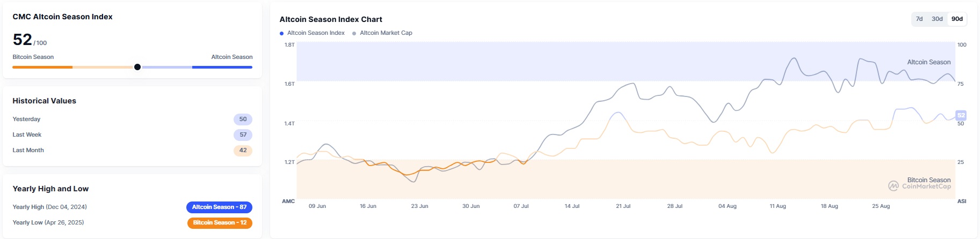Switch chart range to 7d
Viewport: 980px width, 239px height.
[919, 19]
